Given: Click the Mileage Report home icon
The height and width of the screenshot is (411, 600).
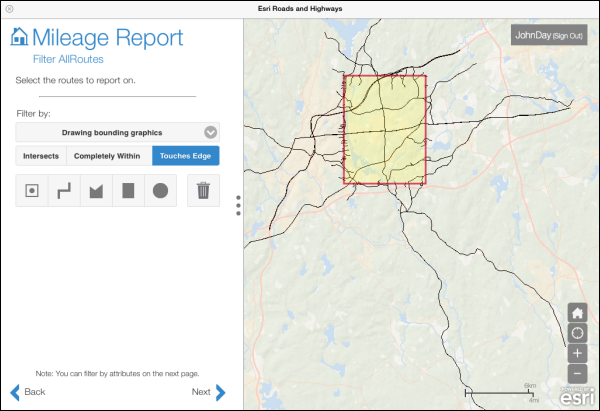Looking at the screenshot, I should (19, 38).
